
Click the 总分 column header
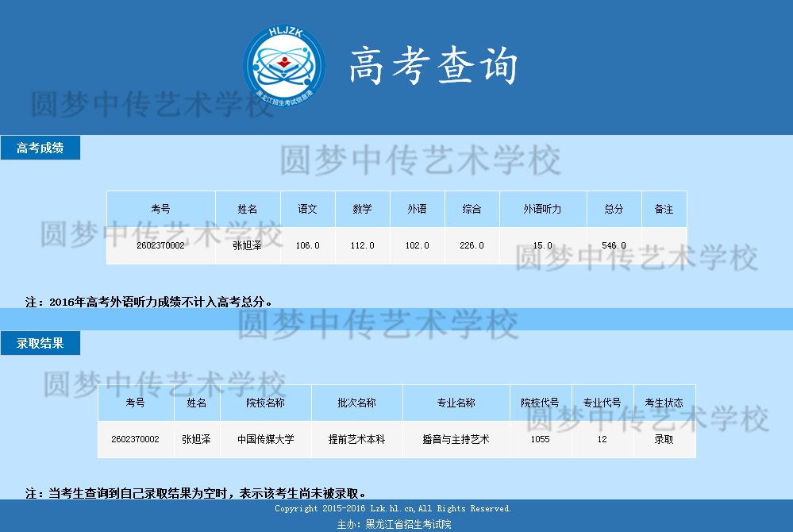tap(614, 209)
